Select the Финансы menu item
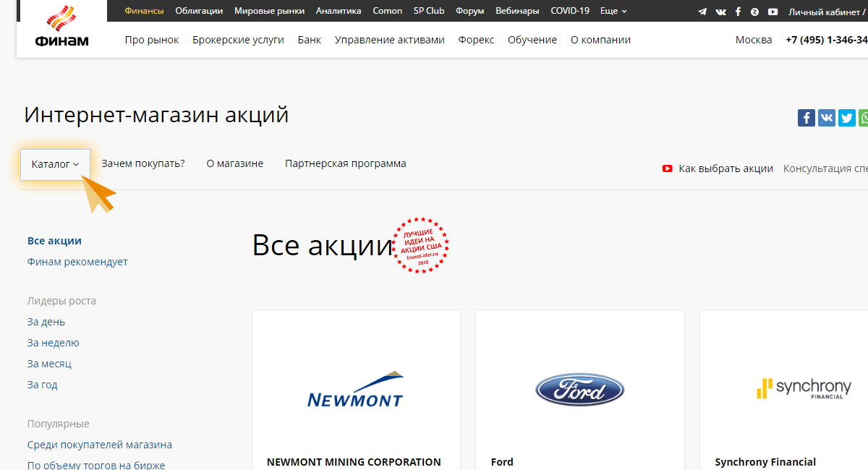868x470 pixels. [x=144, y=11]
